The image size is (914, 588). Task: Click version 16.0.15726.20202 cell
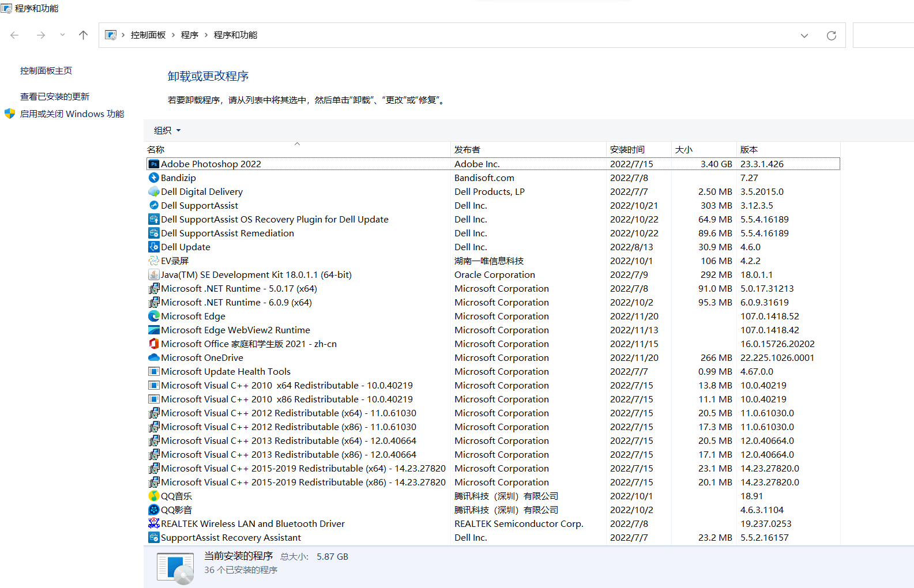click(x=777, y=344)
